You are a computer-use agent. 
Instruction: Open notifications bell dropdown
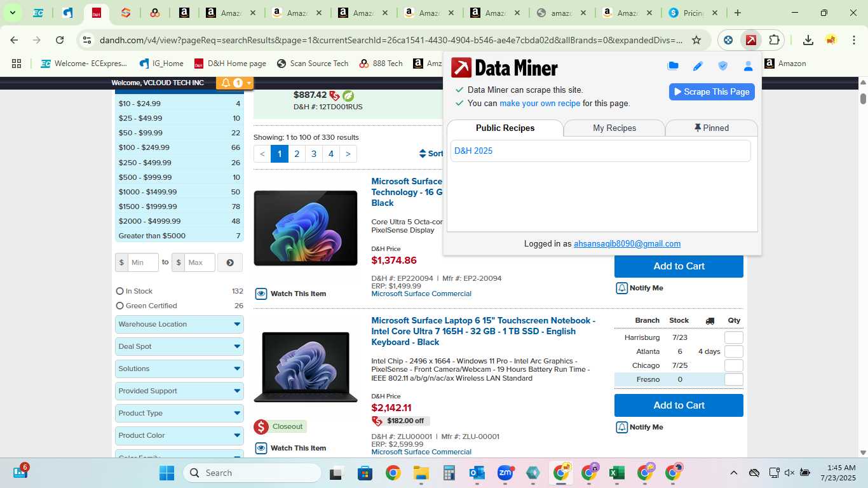[x=234, y=83]
